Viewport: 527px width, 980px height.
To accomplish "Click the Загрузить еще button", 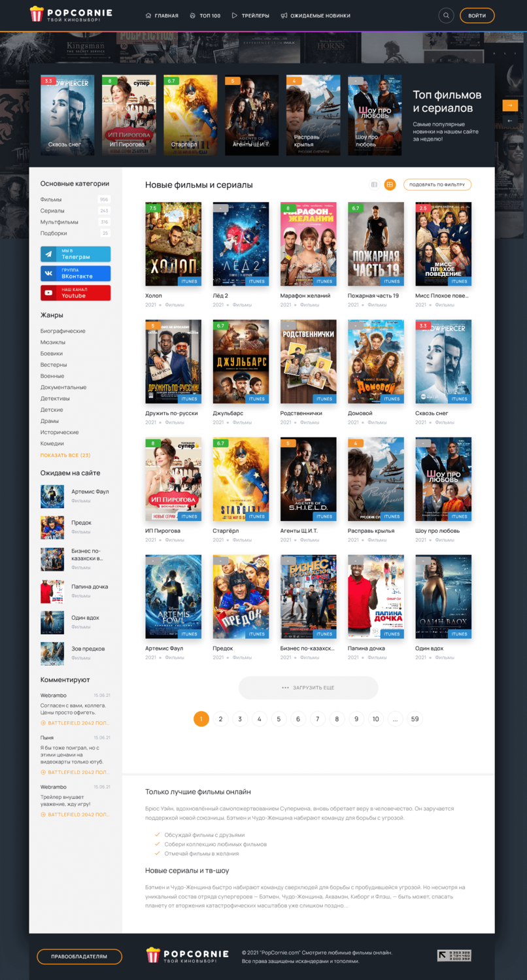I will pyautogui.click(x=309, y=688).
